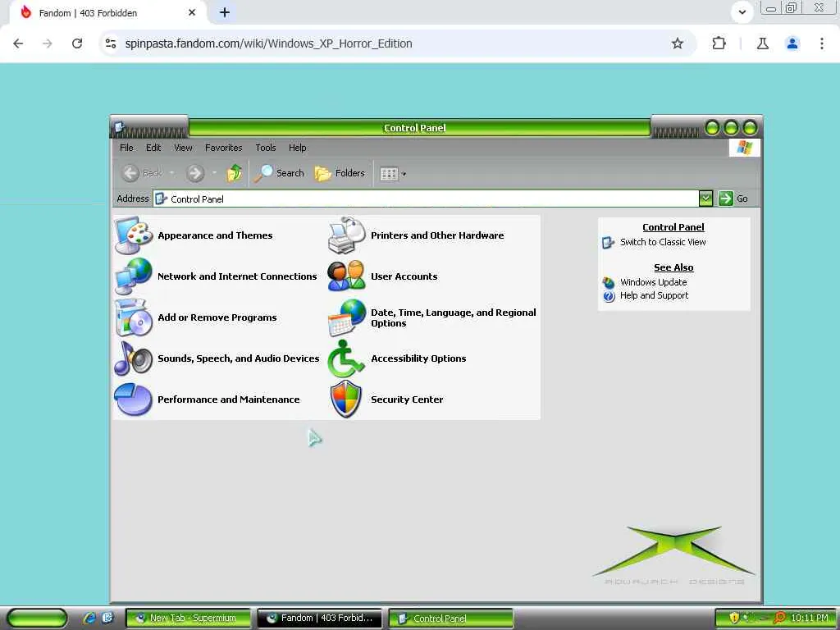
Task: Click the Up folder toolbar icon
Action: tap(234, 173)
